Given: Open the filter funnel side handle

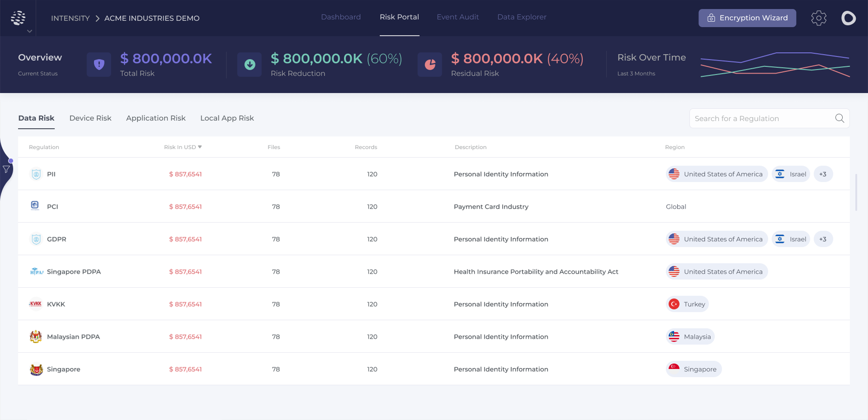Looking at the screenshot, I should click(6, 169).
